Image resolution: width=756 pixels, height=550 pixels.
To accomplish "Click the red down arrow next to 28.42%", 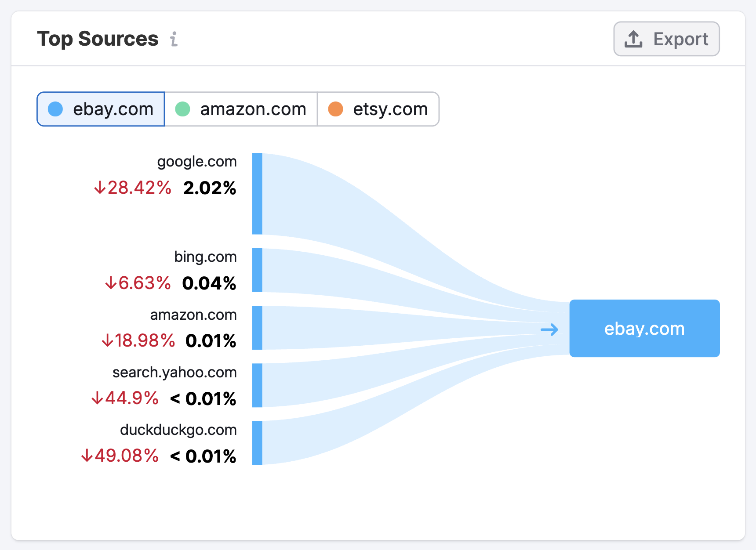I will [101, 188].
